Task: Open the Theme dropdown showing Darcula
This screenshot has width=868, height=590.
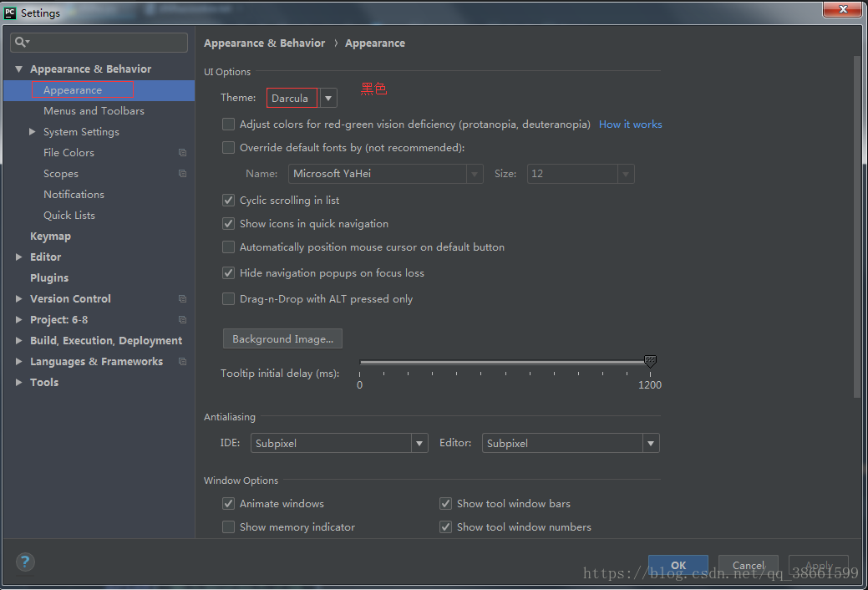Action: 328,99
